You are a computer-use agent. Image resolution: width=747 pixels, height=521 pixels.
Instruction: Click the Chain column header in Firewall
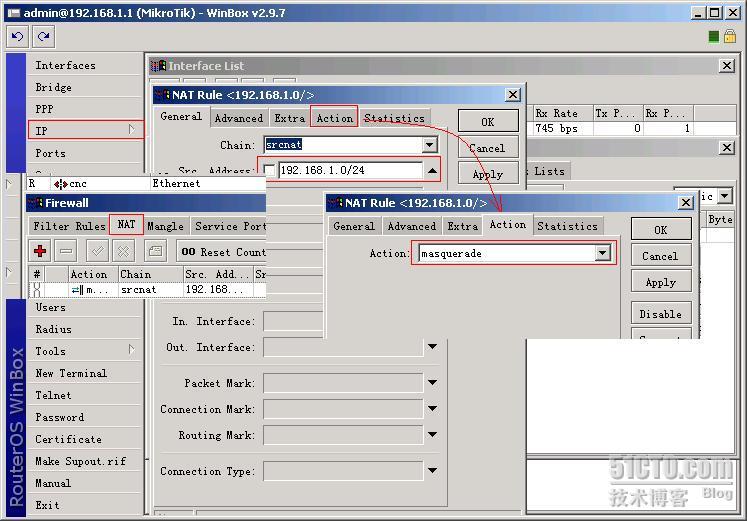click(151, 274)
